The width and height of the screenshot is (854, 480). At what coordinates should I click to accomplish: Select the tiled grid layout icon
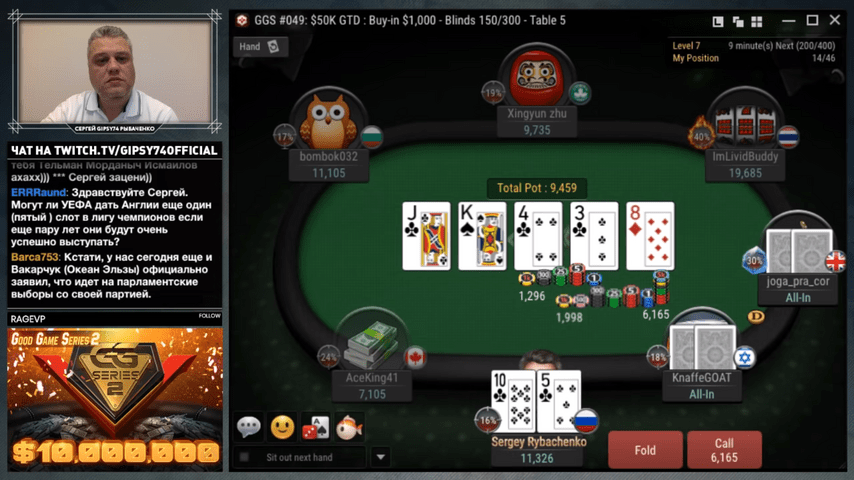click(x=757, y=21)
